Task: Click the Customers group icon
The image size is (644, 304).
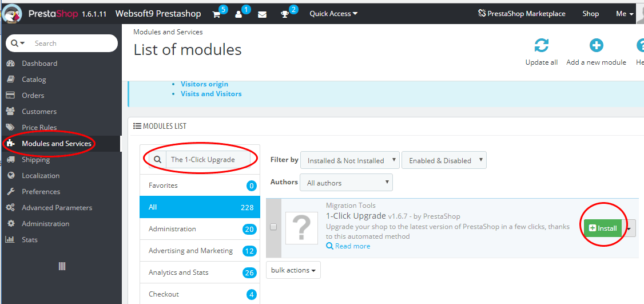Action: 11,112
